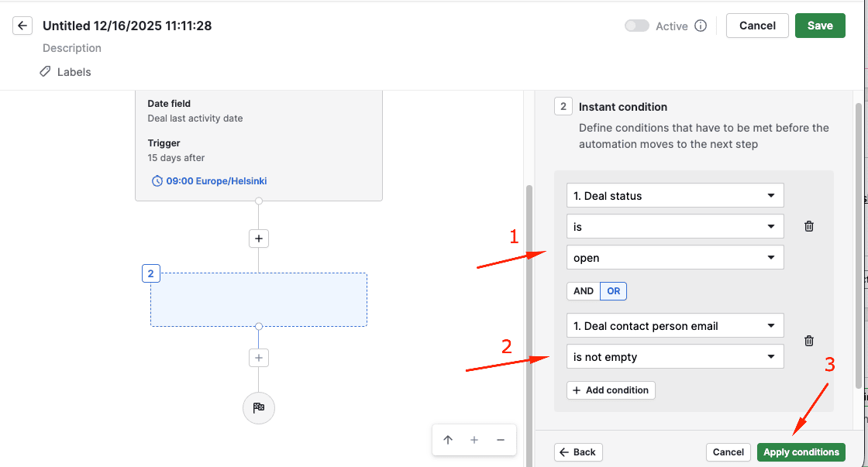The width and height of the screenshot is (868, 467).
Task: Click the up arrow in canvas controls
Action: (448, 440)
